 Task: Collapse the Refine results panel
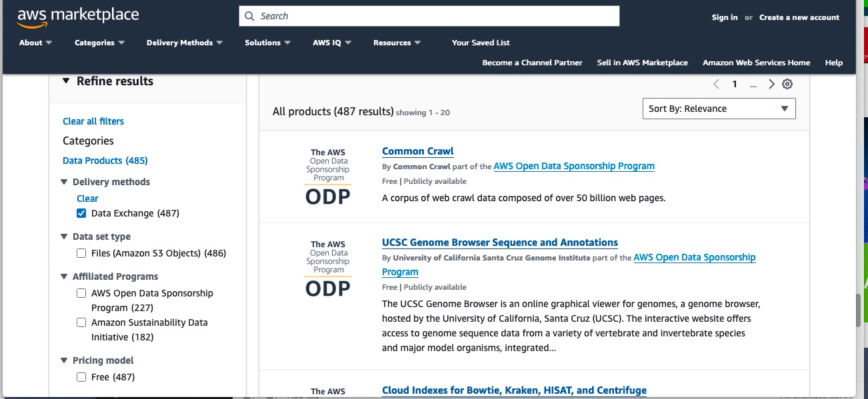pos(65,81)
